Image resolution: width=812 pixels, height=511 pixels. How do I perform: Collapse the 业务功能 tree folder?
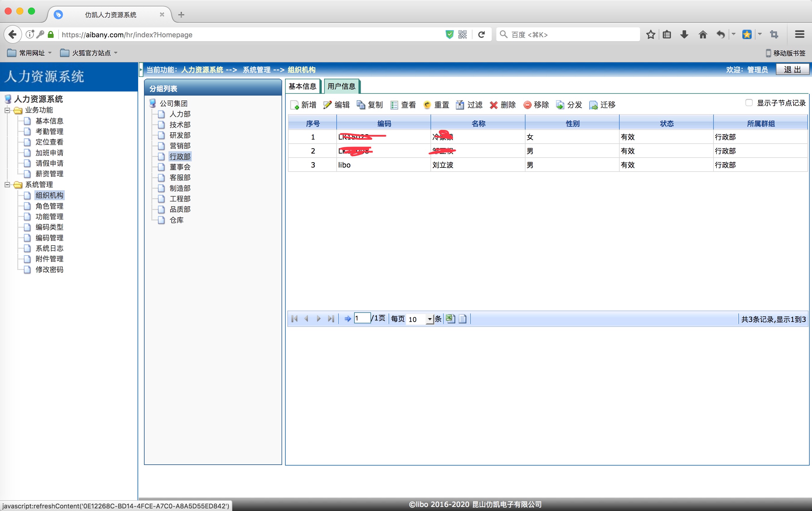pos(7,110)
